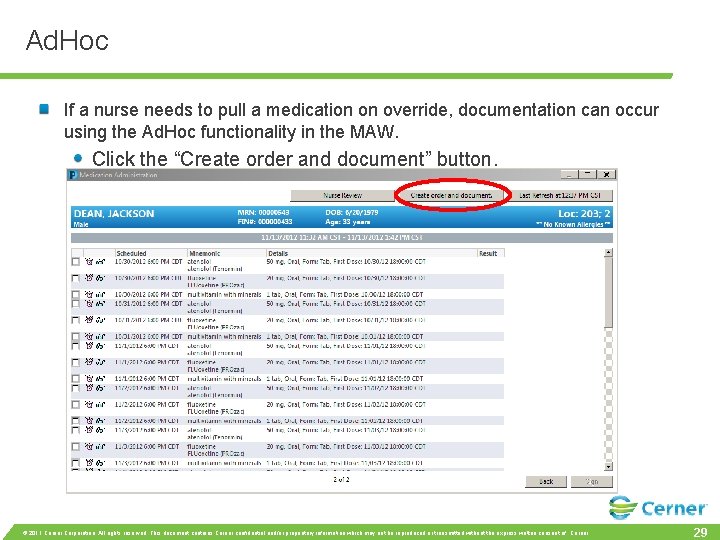Click alarm clock icon in 11/1/2012 multivitamin row
Screen dimensions: 720x540
click(x=89, y=379)
